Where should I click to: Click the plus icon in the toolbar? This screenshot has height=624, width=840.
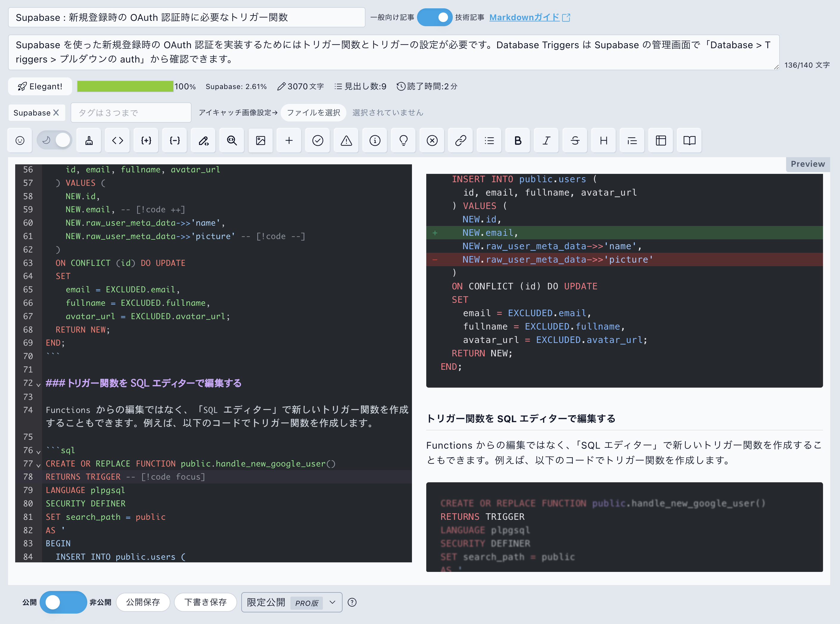pyautogui.click(x=289, y=141)
